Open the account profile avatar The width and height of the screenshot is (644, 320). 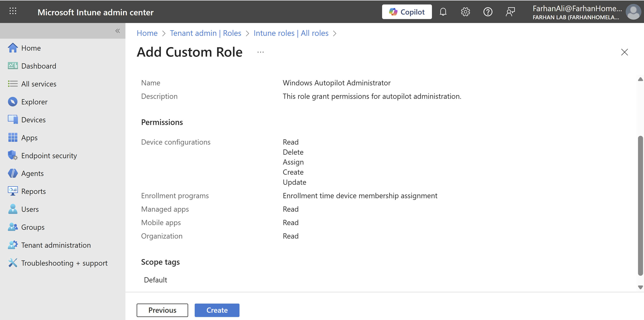click(633, 12)
